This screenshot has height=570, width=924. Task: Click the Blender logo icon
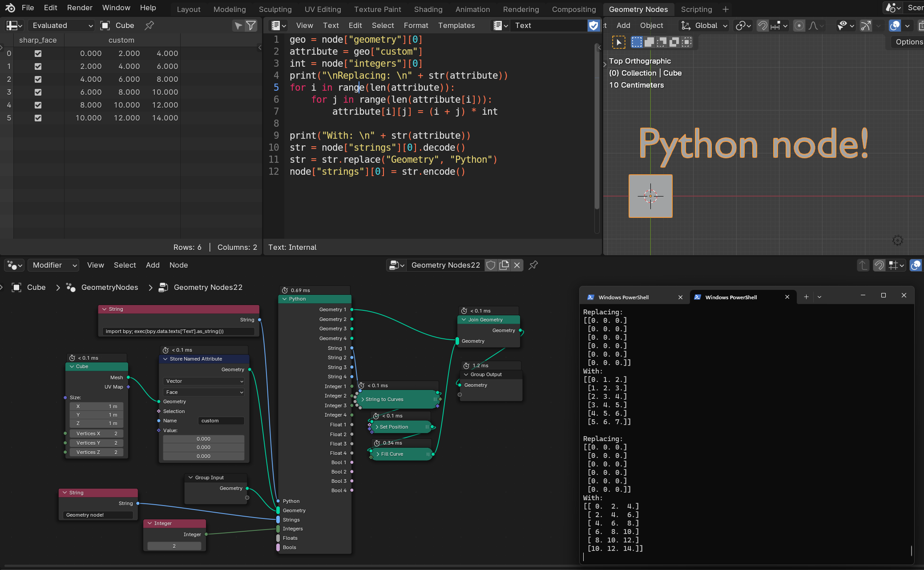(10, 8)
